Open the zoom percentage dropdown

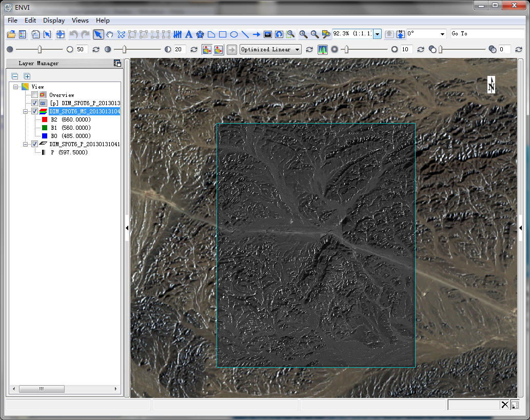(378, 34)
